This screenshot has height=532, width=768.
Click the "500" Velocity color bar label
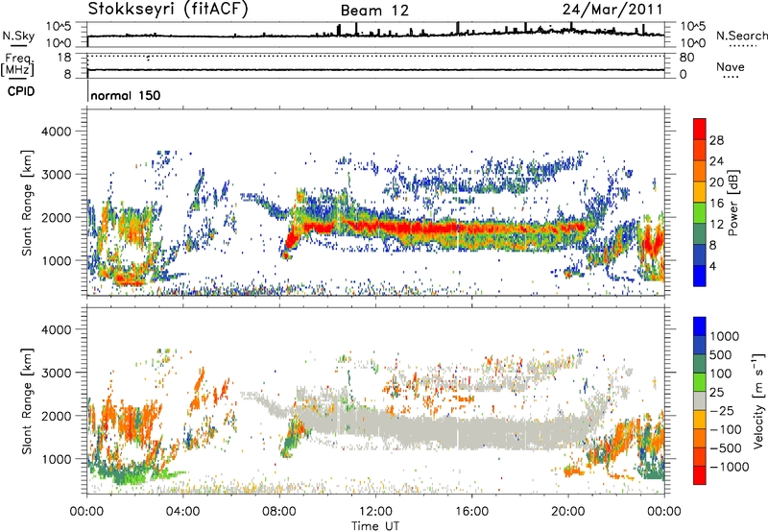coord(723,355)
